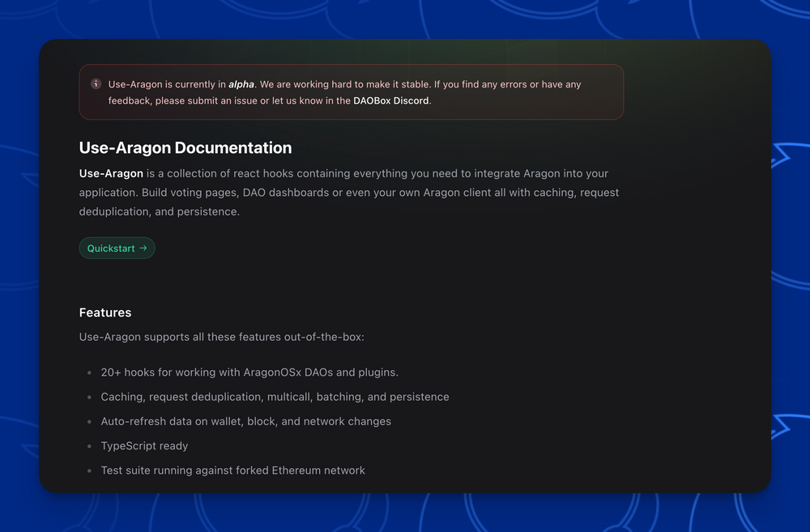This screenshot has width=810, height=532.
Task: Click the bullet beside Test suite feature item
Action: point(89,470)
